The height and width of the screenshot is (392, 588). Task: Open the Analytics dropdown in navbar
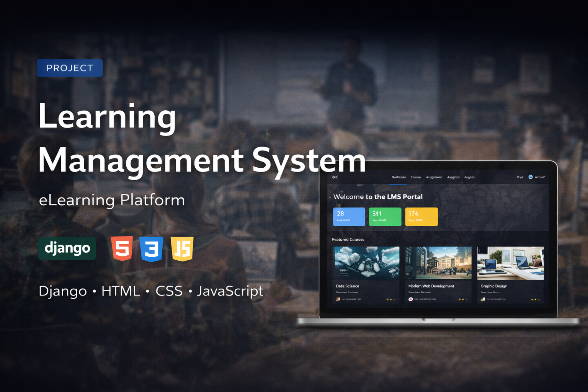[x=454, y=177]
